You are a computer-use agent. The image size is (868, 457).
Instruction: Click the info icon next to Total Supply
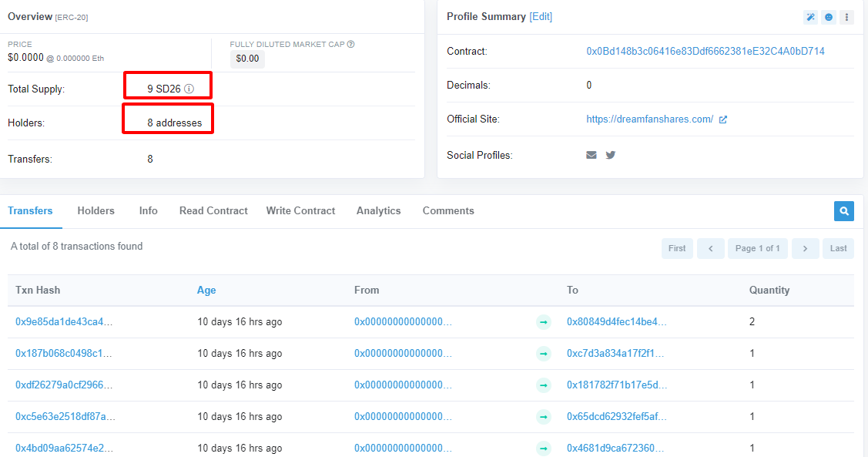(x=189, y=89)
